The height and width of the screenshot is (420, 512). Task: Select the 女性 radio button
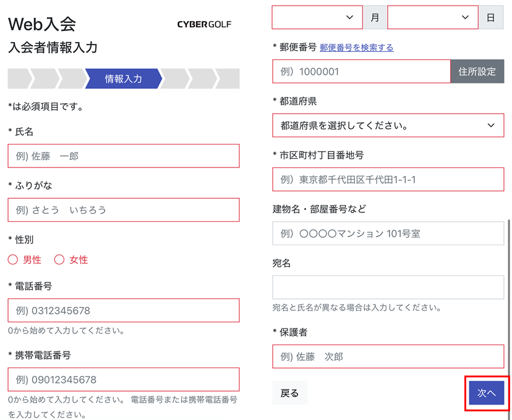[59, 260]
